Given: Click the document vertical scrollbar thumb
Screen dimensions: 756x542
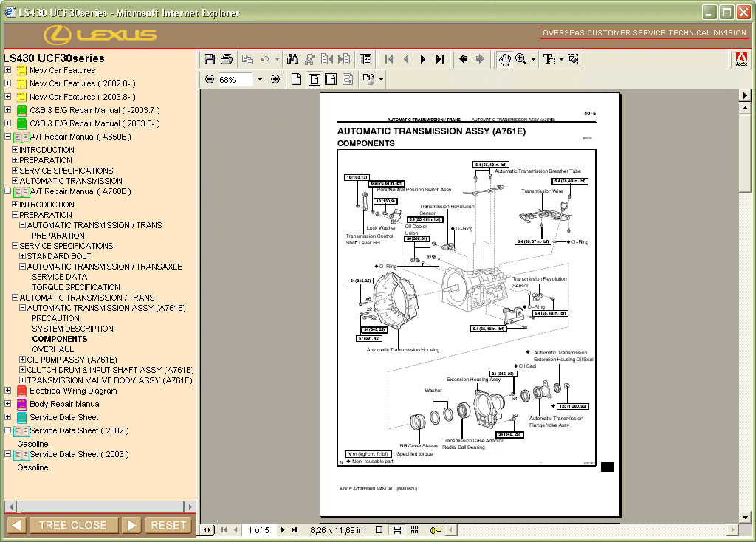Looking at the screenshot, I should click(x=745, y=153).
